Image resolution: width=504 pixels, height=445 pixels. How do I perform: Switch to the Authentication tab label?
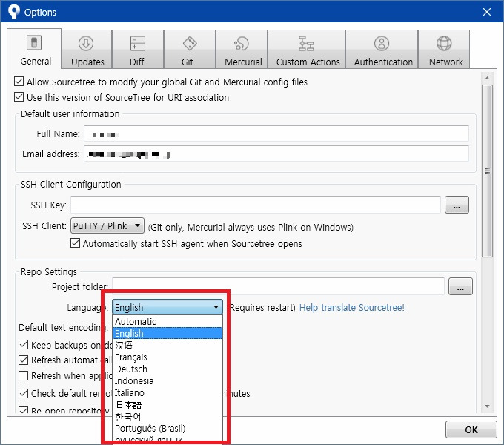383,62
